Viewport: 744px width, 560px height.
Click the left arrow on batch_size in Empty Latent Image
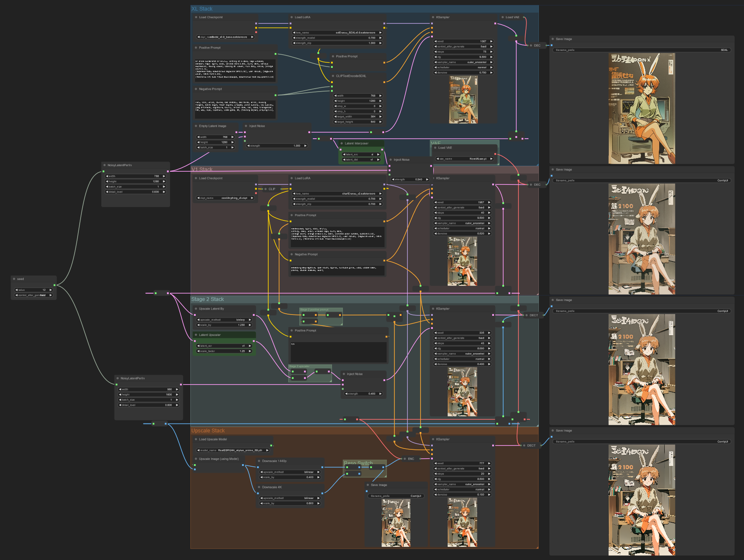click(198, 147)
